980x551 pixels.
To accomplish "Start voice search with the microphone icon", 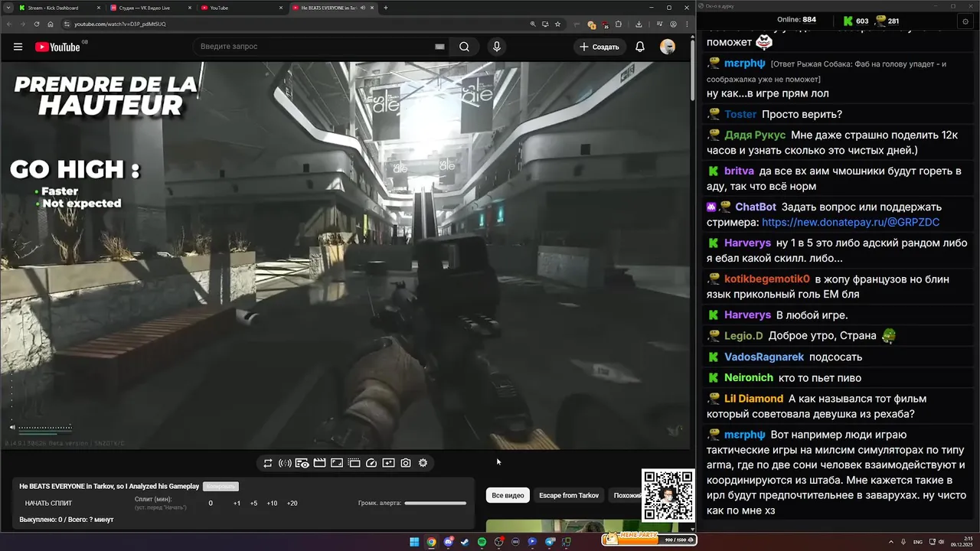I will tap(497, 47).
